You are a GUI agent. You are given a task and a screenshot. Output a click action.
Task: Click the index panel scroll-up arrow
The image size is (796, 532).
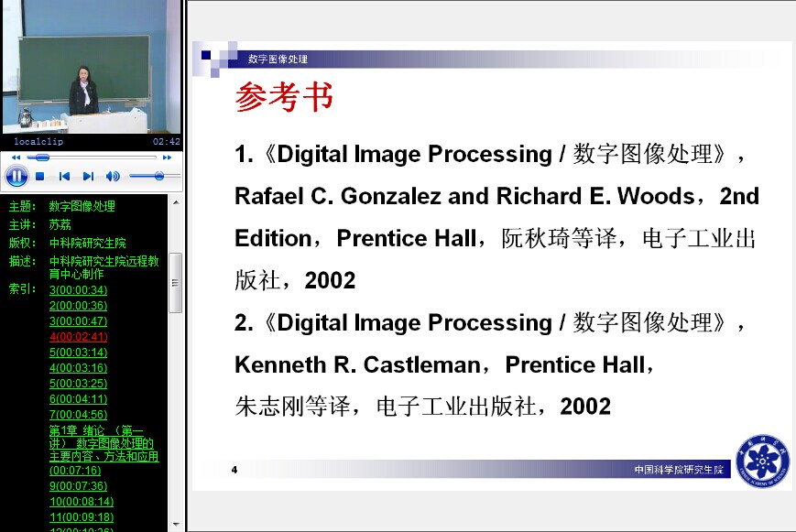tap(176, 202)
